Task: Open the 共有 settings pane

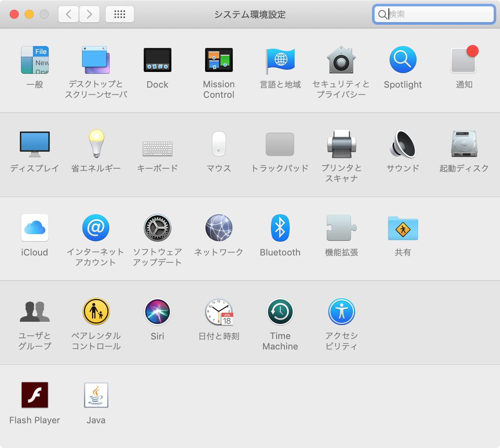Action: pyautogui.click(x=403, y=228)
